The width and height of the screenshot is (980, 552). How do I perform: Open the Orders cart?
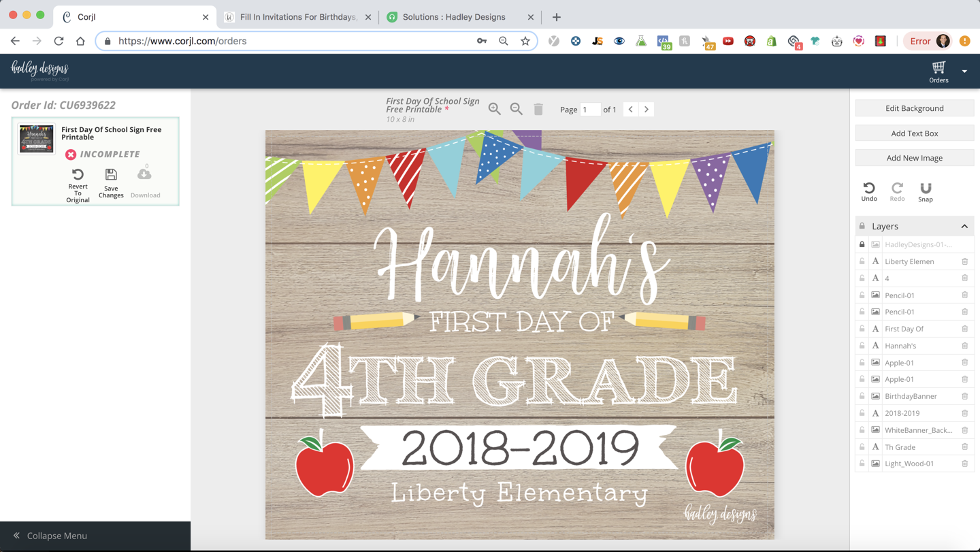pyautogui.click(x=938, y=71)
